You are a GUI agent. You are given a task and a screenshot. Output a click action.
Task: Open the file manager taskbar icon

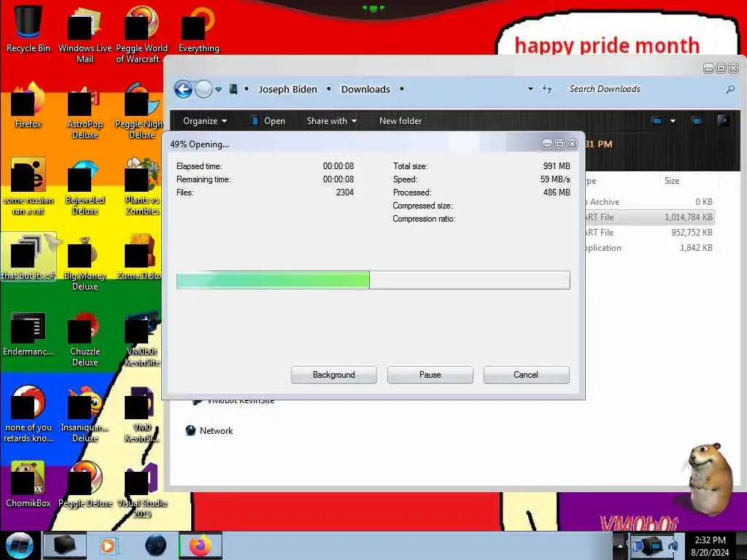coord(65,545)
